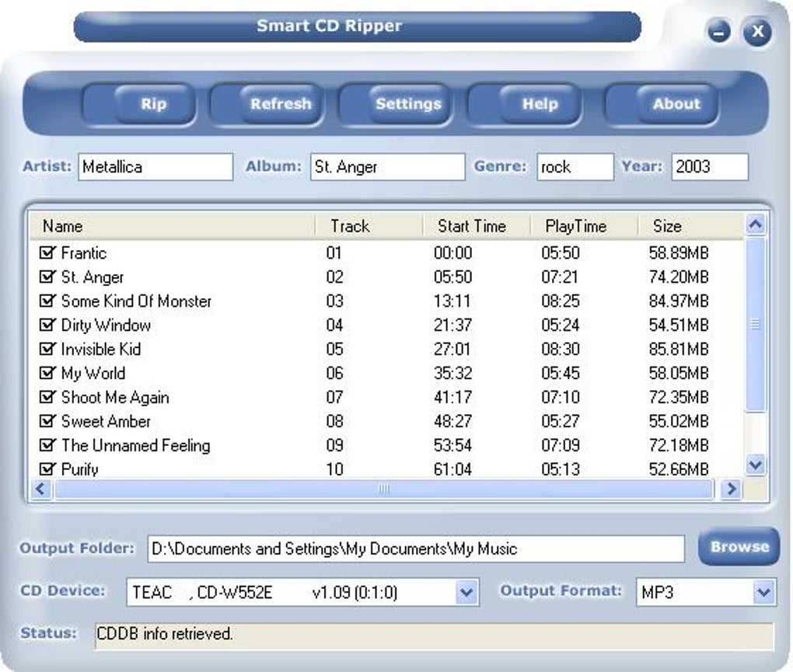Click the 21:37 start time cell
Viewport: 793px width, 672px height.
452,325
